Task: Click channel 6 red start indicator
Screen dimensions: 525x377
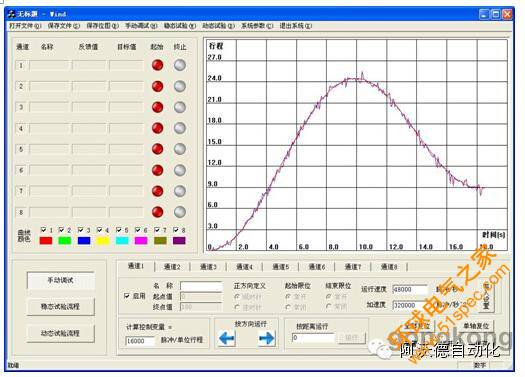Action: 157,170
